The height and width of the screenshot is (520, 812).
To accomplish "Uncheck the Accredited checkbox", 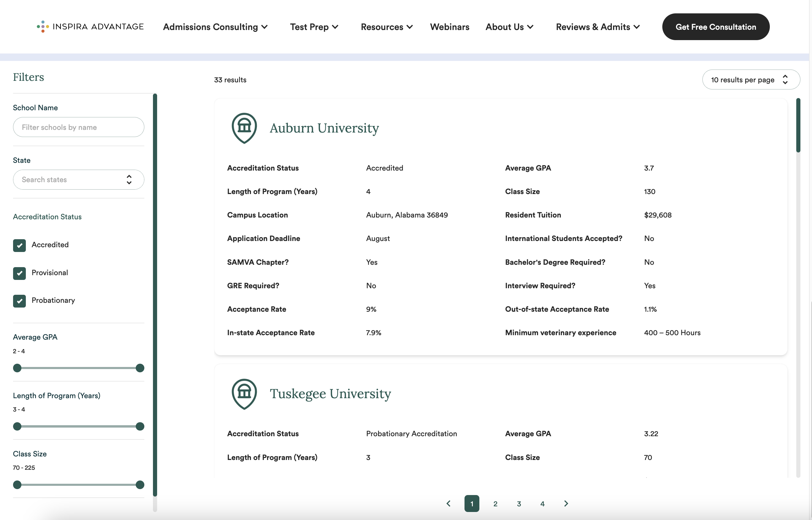I will (x=19, y=245).
